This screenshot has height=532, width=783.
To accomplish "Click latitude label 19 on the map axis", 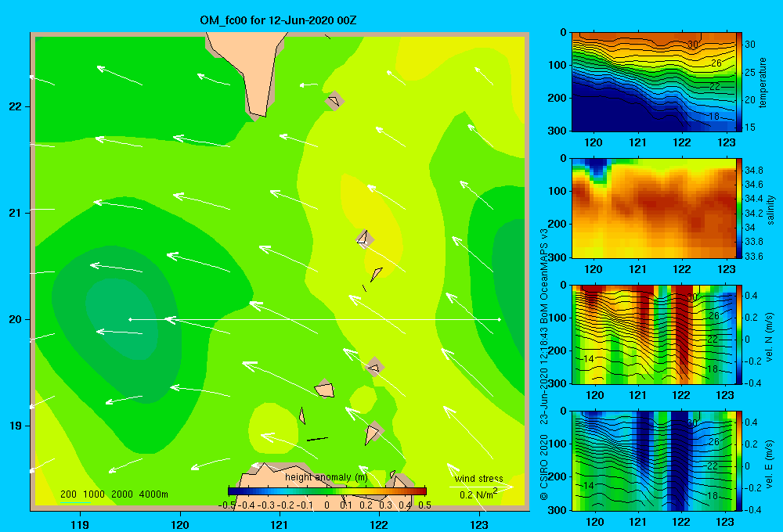I will [16, 426].
